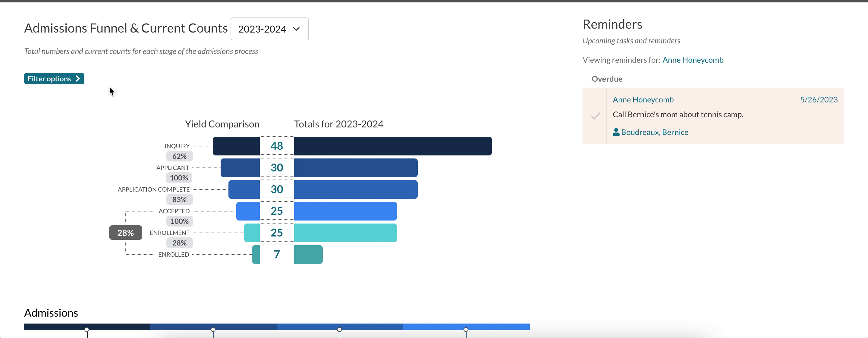Select the Accepted bar showing 25
The width and height of the screenshot is (868, 338).
345,211
